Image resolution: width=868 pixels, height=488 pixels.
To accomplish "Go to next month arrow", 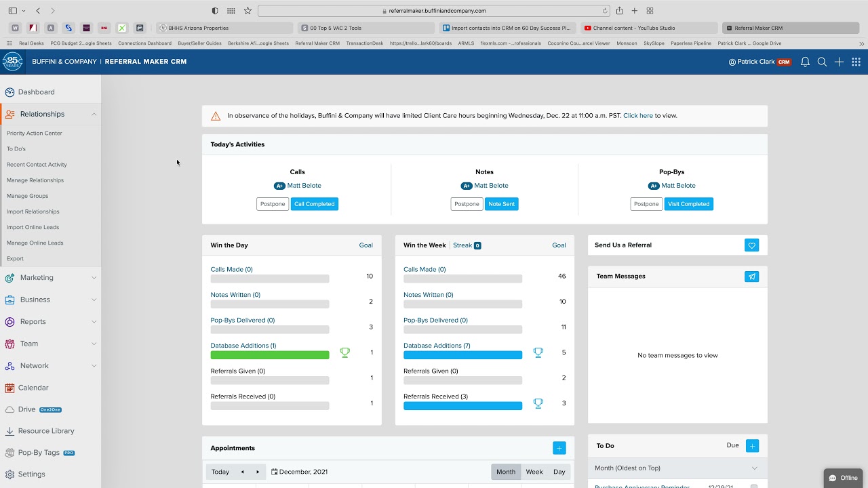I will point(258,472).
